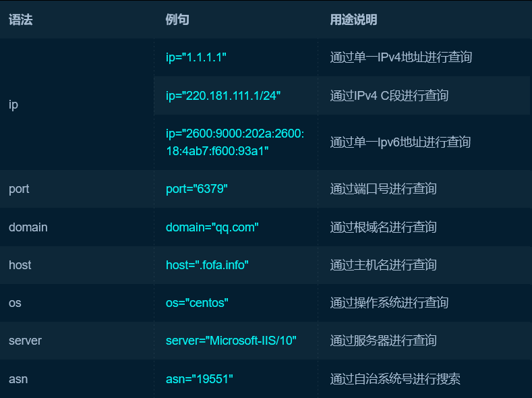This screenshot has width=532, height=398.
Task: Click the server syntax label
Action: (x=25, y=341)
